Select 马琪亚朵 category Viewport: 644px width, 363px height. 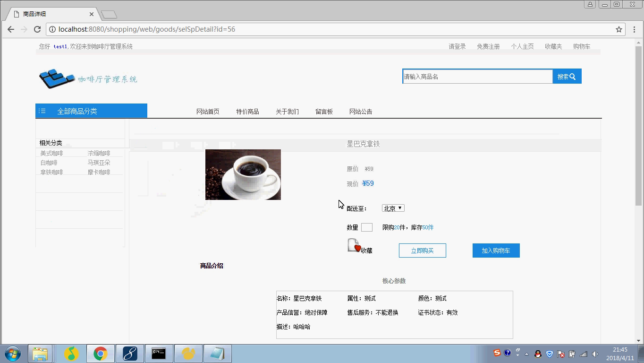click(99, 163)
